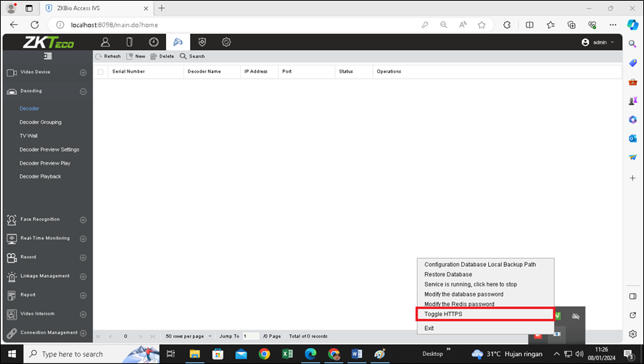
Task: Click the security shield module icon
Action: 202,42
